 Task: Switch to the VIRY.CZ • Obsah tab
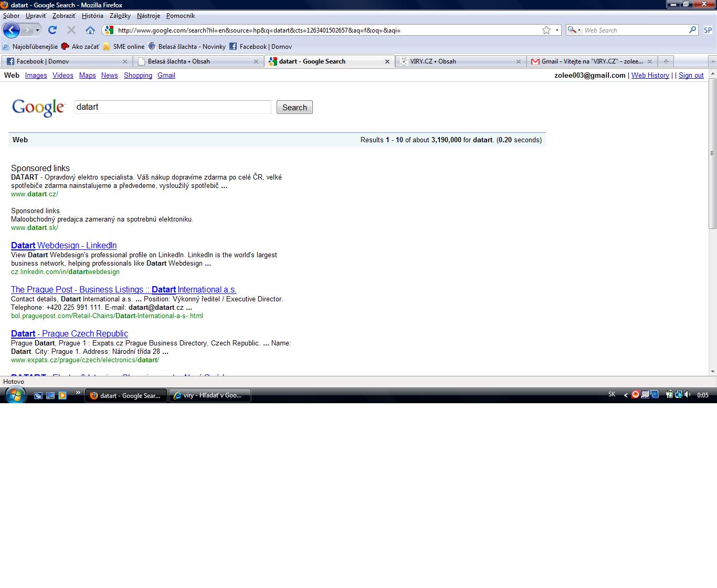(x=456, y=61)
